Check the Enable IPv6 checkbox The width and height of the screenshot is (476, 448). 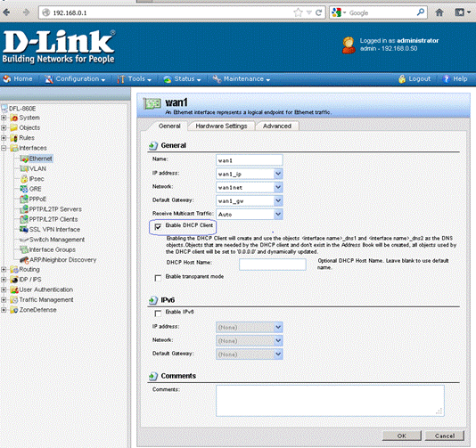click(x=158, y=314)
